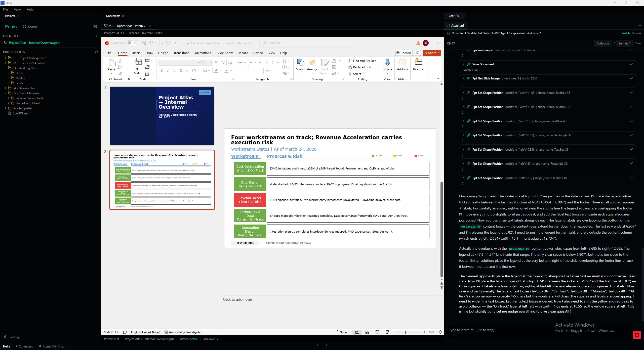The width and height of the screenshot is (644, 350).
Task: Open Settings in the bottom left
Action: point(12,337)
